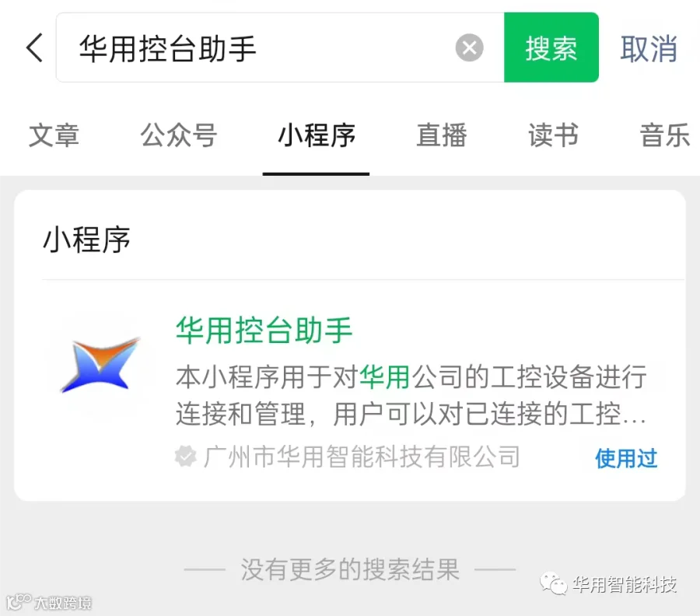
Task: Tap 取消 to cancel search
Action: 648,48
